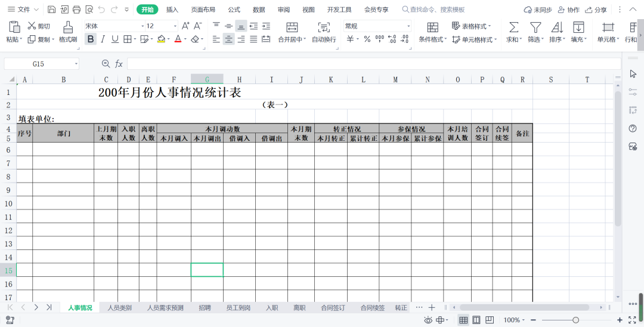Toggle Page Layout view in status bar
Viewport: 644px width, 327px height.
click(x=476, y=320)
